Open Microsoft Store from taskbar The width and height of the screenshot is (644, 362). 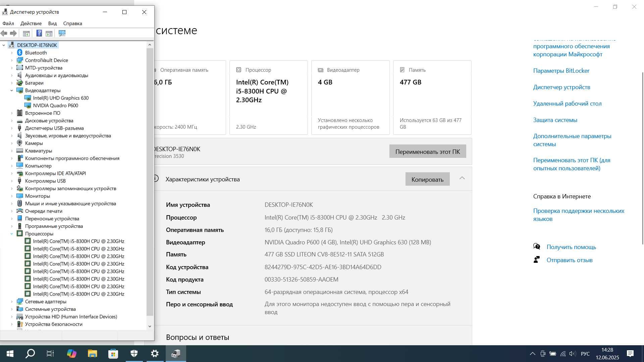113,354
